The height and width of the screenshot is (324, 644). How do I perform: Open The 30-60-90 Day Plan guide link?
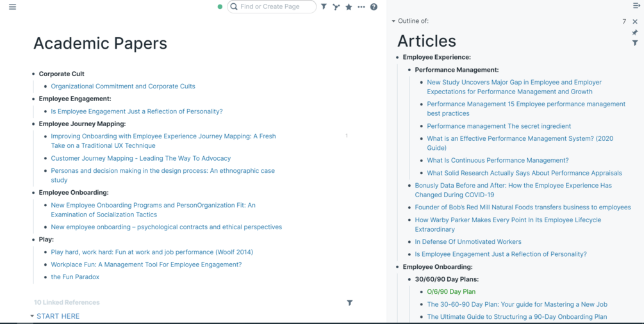[x=517, y=304]
